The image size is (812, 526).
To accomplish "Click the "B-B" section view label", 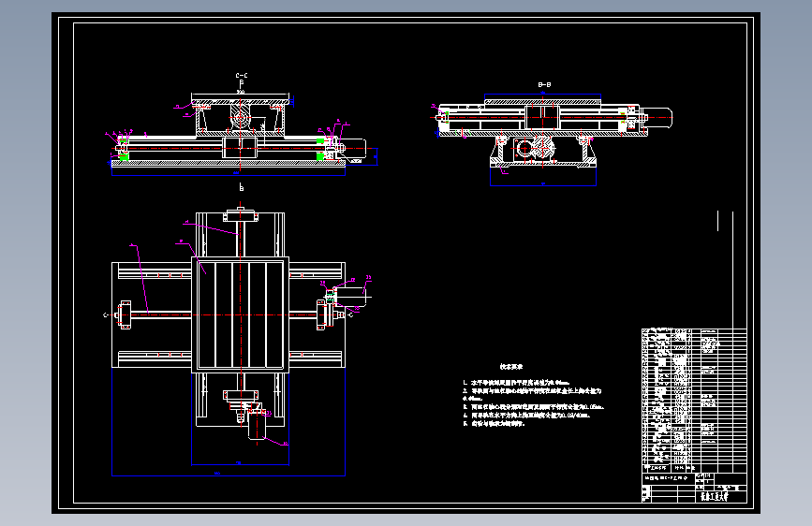I will [544, 84].
